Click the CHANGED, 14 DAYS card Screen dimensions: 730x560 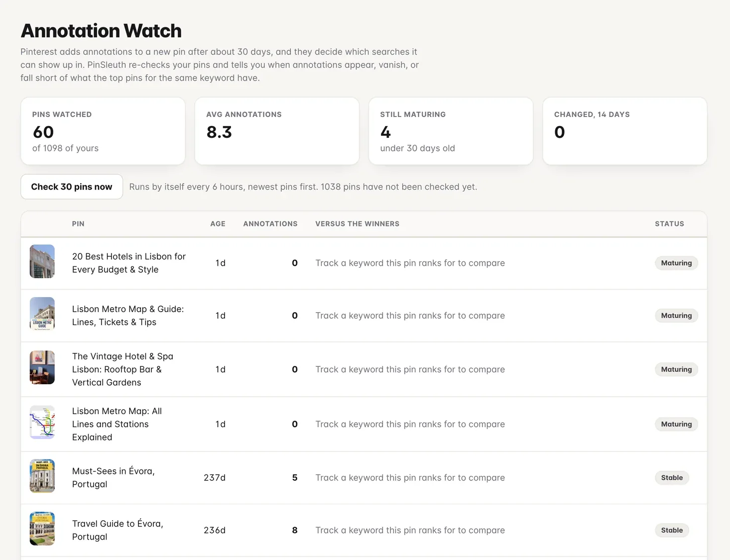625,131
